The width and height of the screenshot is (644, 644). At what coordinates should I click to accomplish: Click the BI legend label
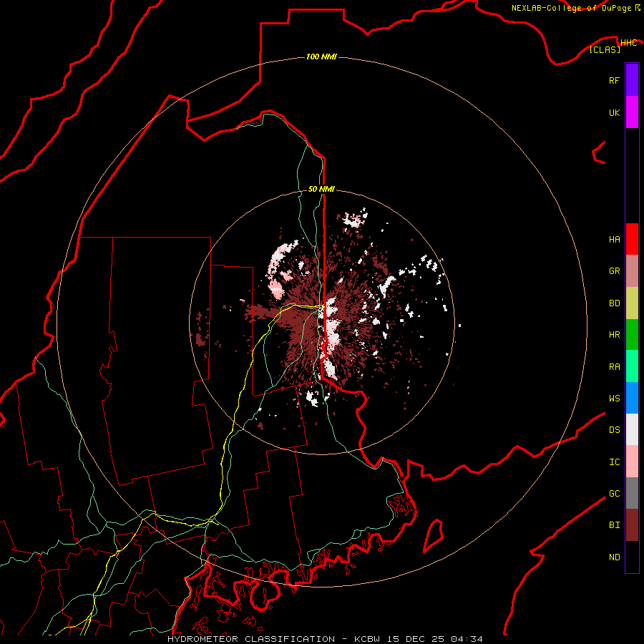614,525
